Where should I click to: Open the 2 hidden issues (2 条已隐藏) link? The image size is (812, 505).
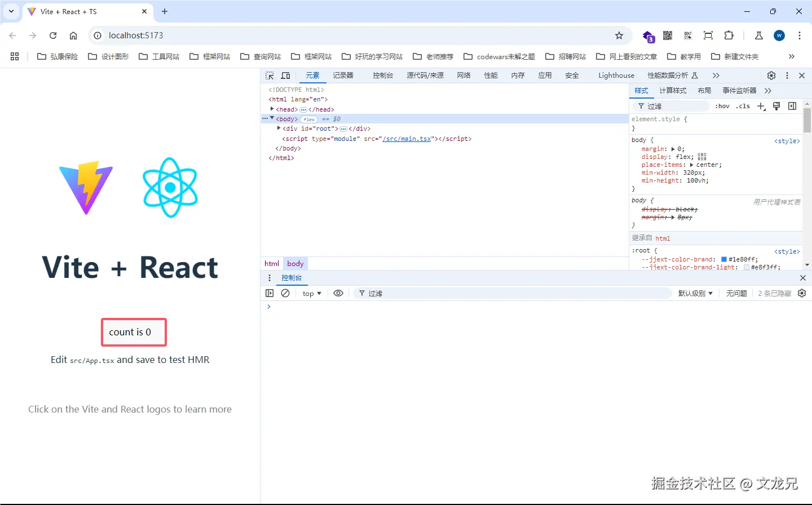point(775,293)
